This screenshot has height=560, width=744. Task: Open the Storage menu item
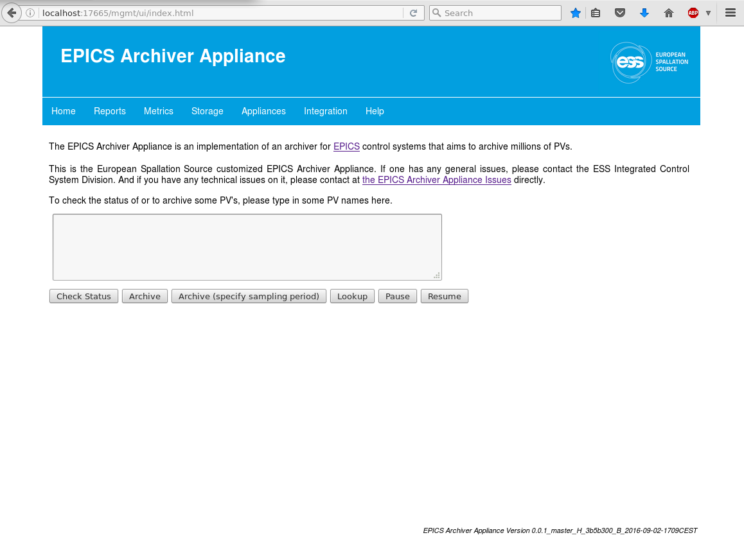click(x=208, y=111)
